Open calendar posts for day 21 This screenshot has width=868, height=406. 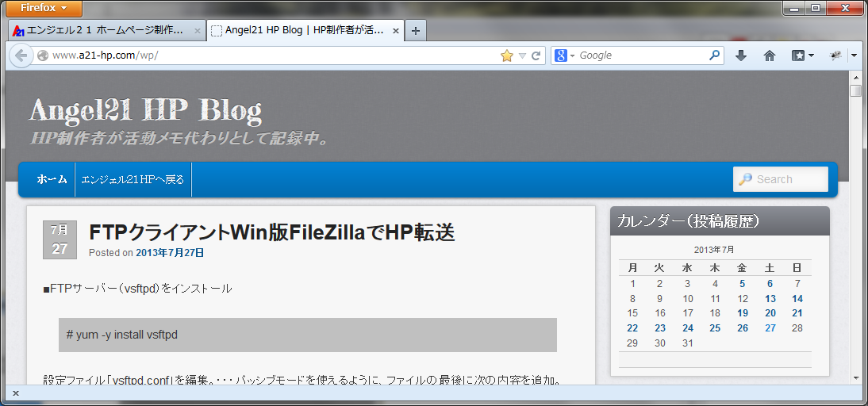797,313
